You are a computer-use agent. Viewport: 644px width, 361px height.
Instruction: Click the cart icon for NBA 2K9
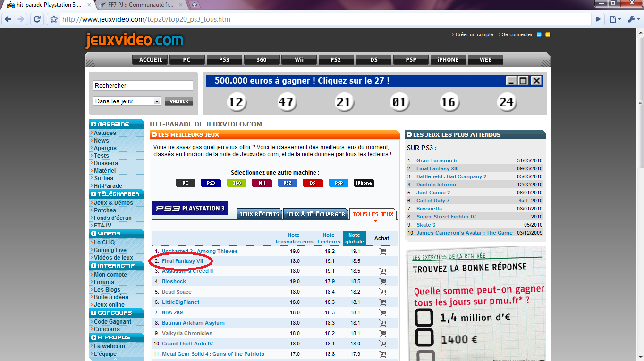382,312
